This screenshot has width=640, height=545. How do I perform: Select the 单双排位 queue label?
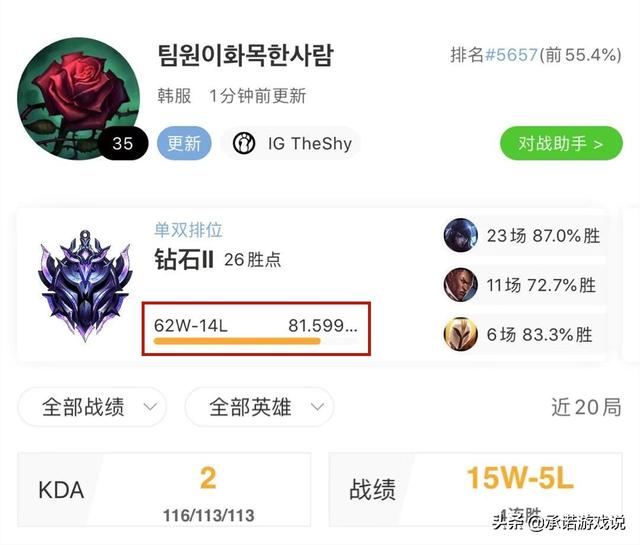coord(188,230)
